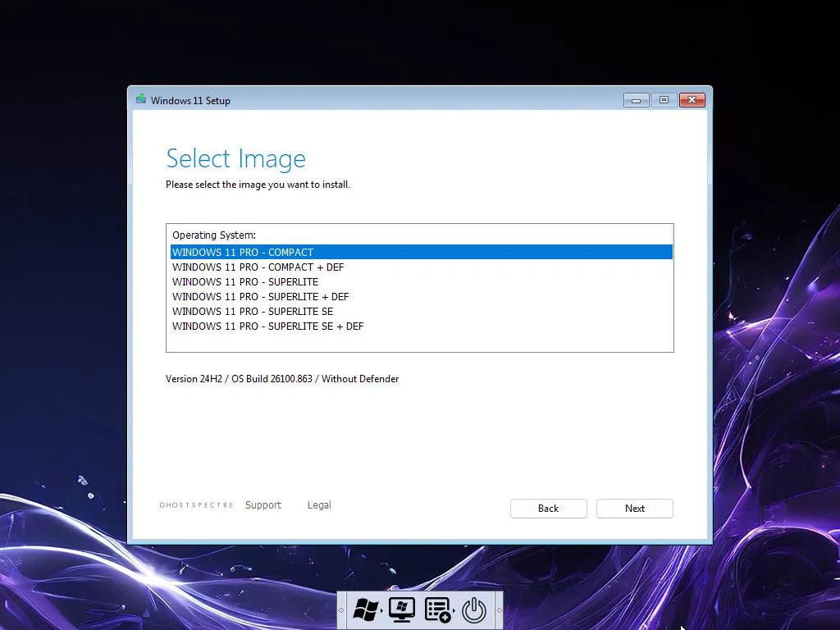Expand the arrow beside the Windows flag icon
Viewport: 840px width, 630px height.
click(381, 610)
